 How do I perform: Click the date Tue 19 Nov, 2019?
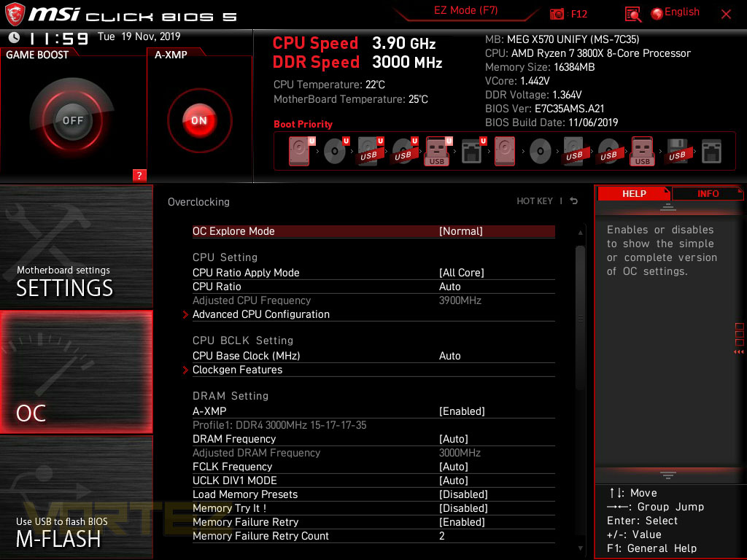click(x=139, y=36)
